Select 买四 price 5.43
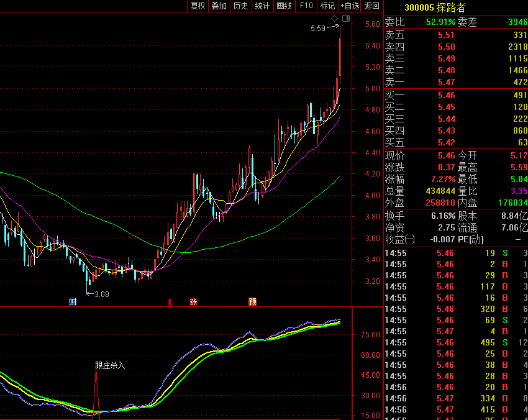This screenshot has width=528, height=420. pos(446,130)
